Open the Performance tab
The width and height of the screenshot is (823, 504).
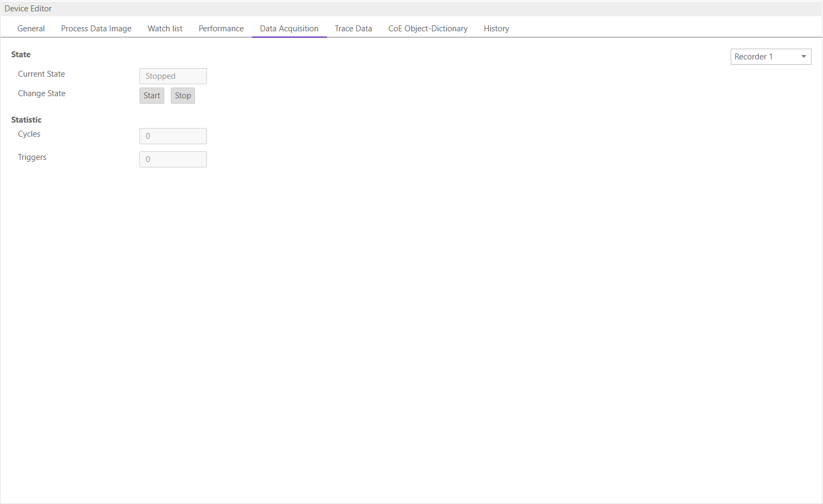221,28
